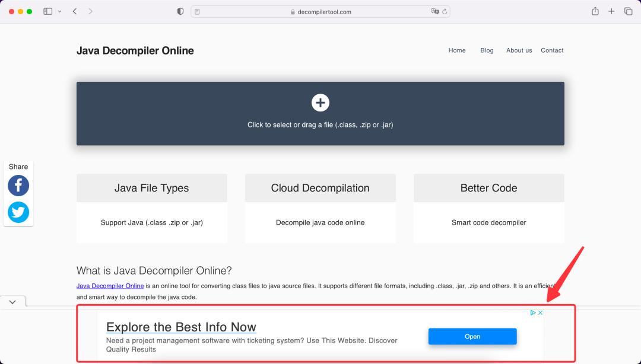
Task: Click the decompilertool.com address field
Action: pos(320,12)
